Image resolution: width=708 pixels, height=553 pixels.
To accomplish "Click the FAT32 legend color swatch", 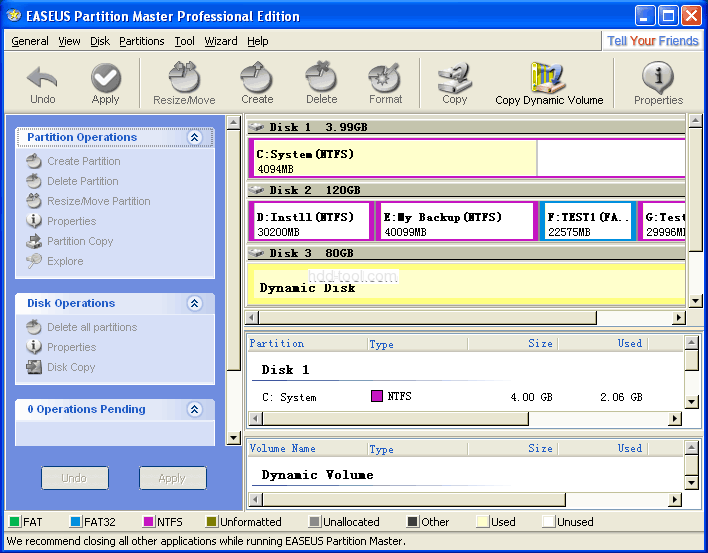I will coord(75,522).
